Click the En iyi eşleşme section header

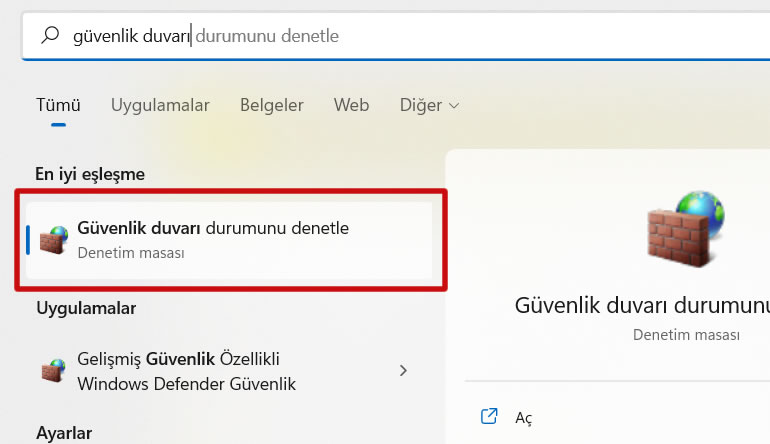[90, 174]
